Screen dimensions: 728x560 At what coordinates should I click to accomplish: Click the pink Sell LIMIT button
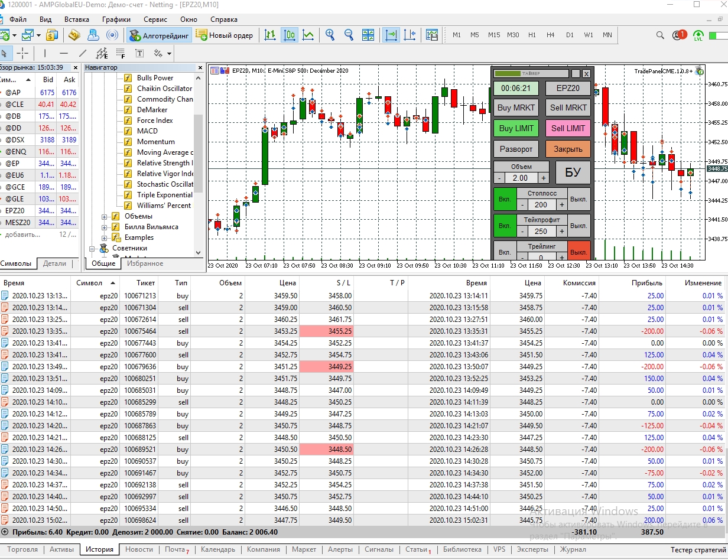[x=568, y=128]
